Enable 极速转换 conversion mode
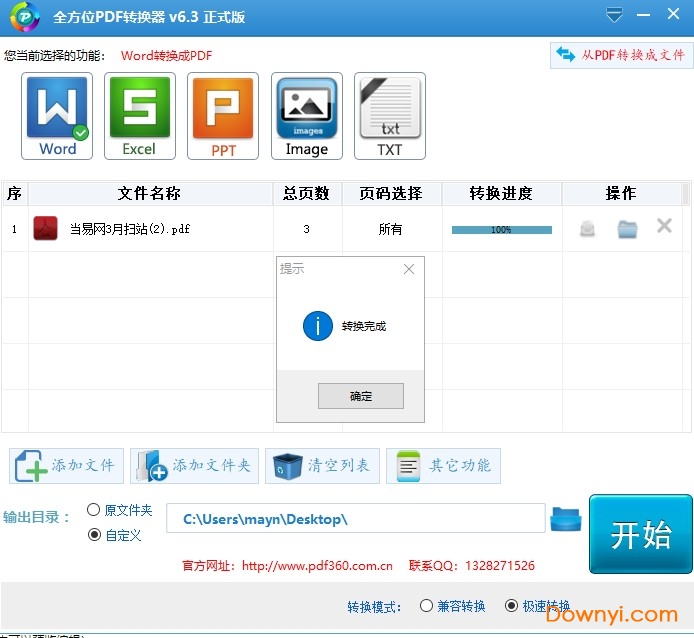The width and height of the screenshot is (694, 638). 512,606
